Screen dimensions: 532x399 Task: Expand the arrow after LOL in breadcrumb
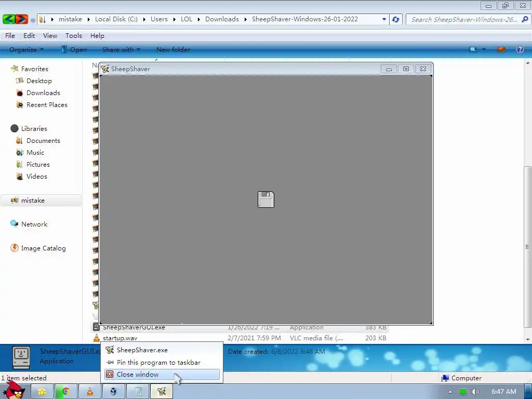coord(199,19)
